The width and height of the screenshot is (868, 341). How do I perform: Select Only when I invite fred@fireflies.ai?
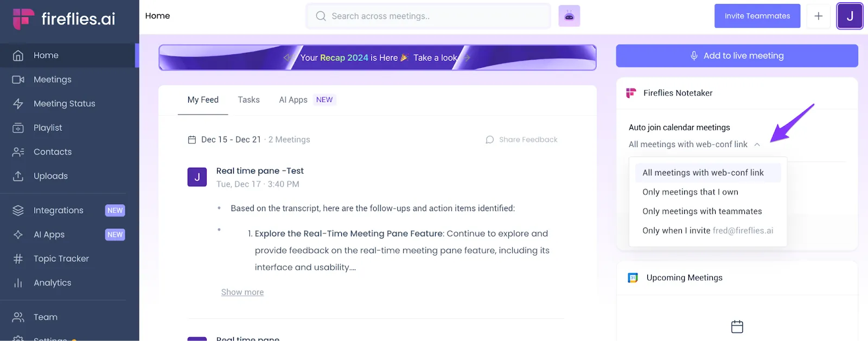(708, 231)
